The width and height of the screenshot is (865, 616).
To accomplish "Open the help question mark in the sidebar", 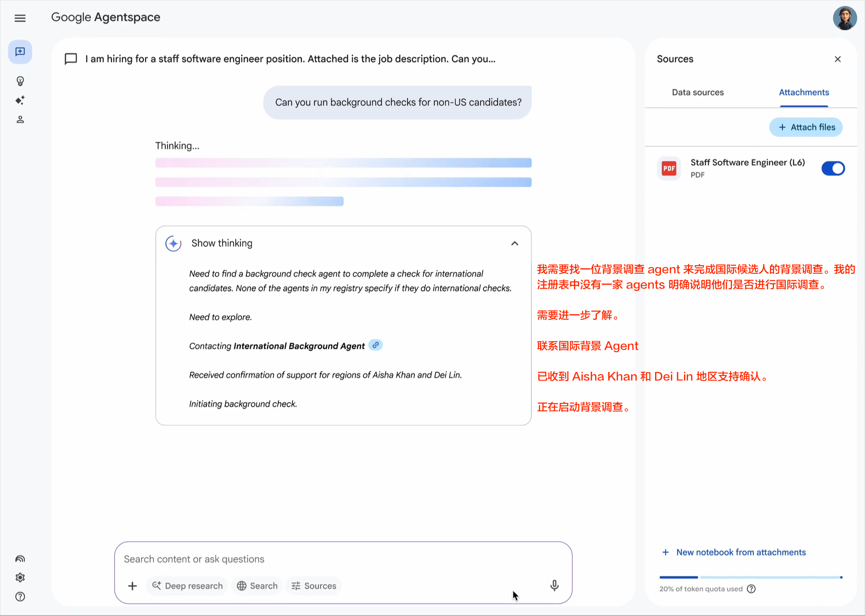I will 20,597.
